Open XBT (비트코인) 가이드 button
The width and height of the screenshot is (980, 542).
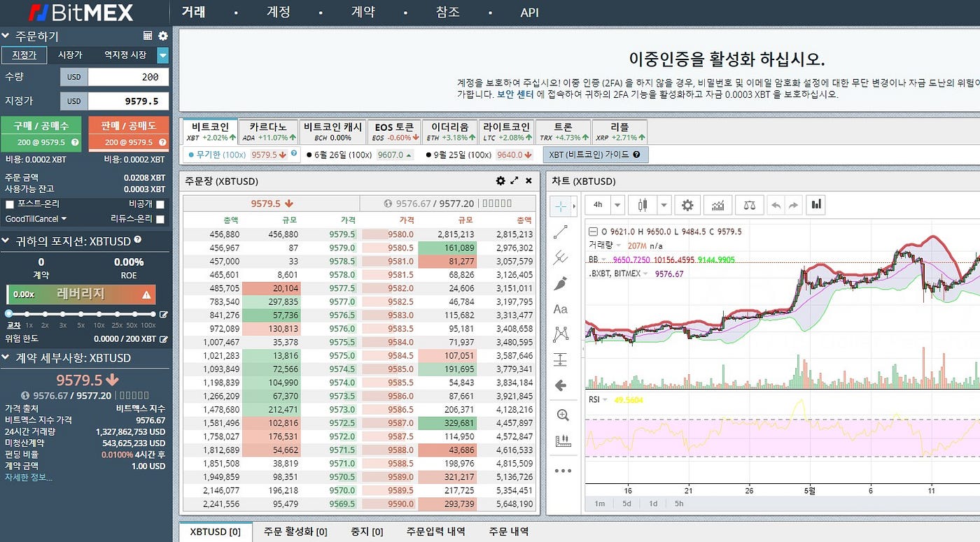[596, 155]
